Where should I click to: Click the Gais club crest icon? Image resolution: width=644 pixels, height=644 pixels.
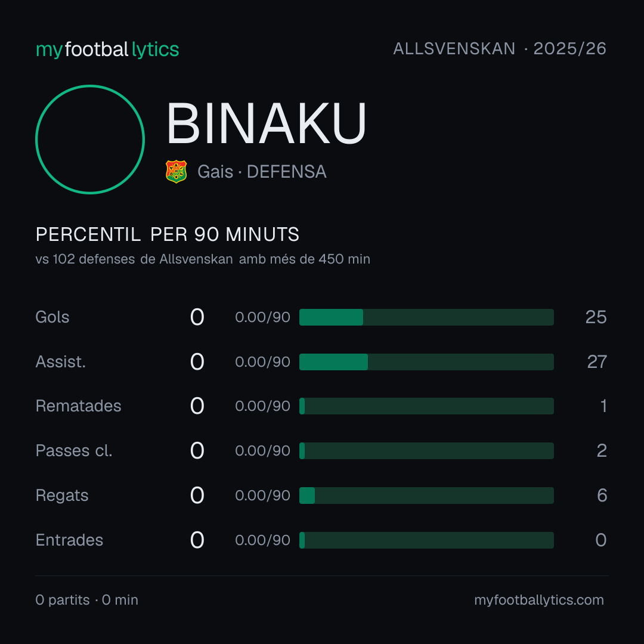(176, 172)
